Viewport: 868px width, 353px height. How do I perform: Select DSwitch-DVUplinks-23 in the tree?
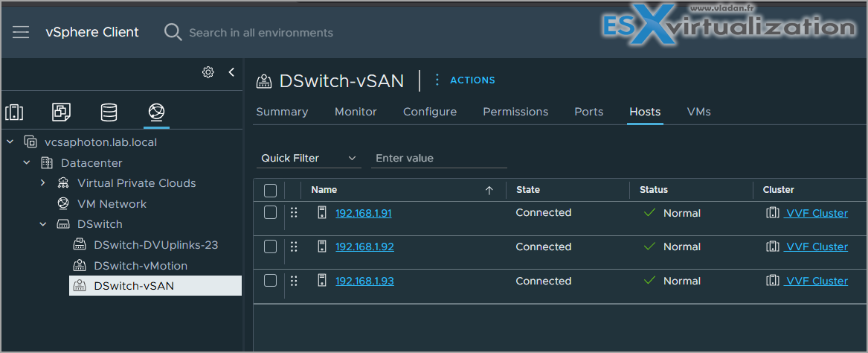[156, 245]
